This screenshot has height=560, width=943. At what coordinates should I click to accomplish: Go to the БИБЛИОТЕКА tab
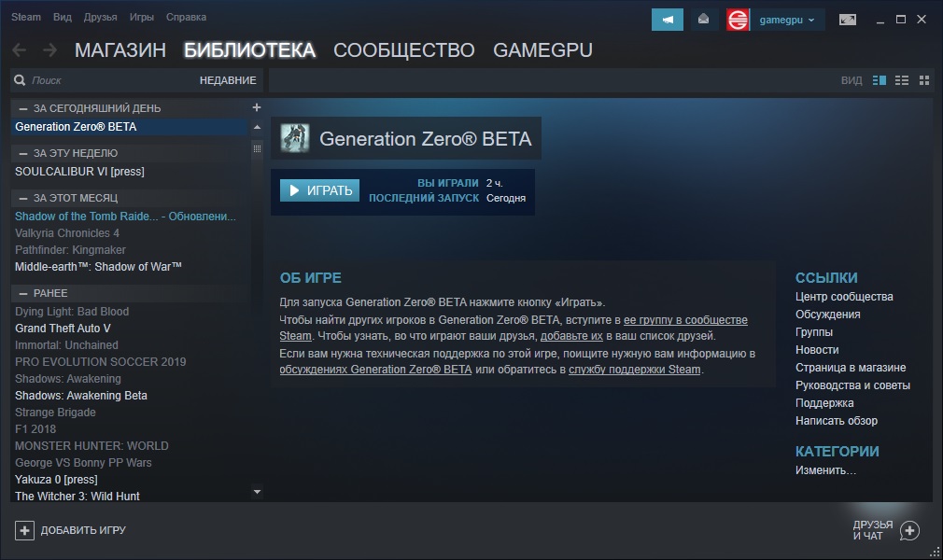[x=249, y=49]
